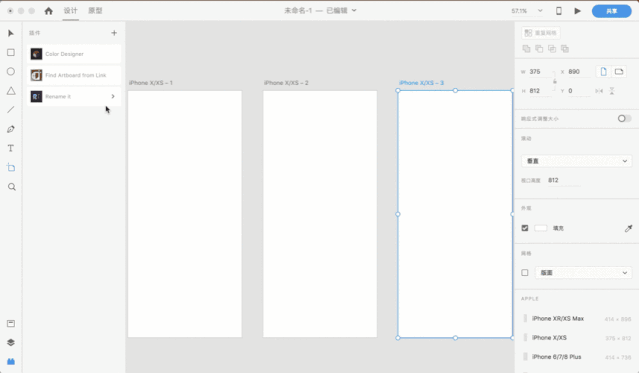Screen dimensions: 639x373
Task: Run the Color Designer plugin
Action: (x=74, y=54)
